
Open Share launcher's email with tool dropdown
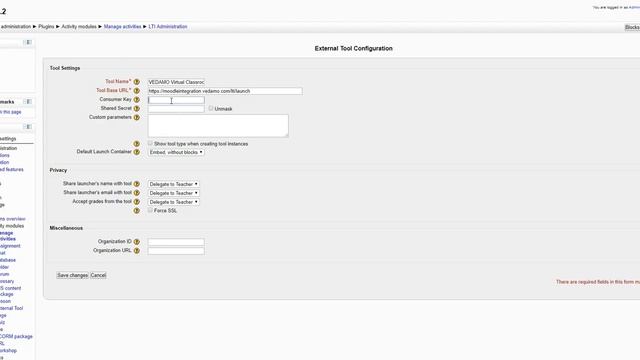(x=173, y=193)
